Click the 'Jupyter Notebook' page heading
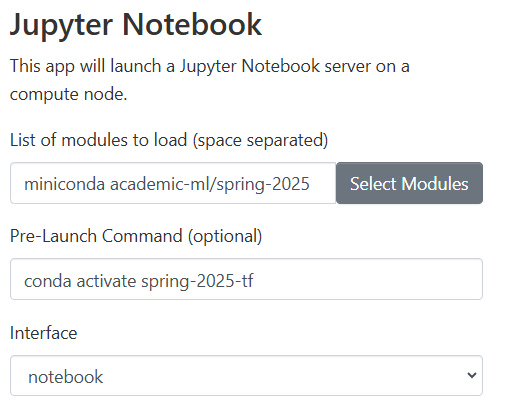Screen dimensions: 514x414 [x=136, y=25]
